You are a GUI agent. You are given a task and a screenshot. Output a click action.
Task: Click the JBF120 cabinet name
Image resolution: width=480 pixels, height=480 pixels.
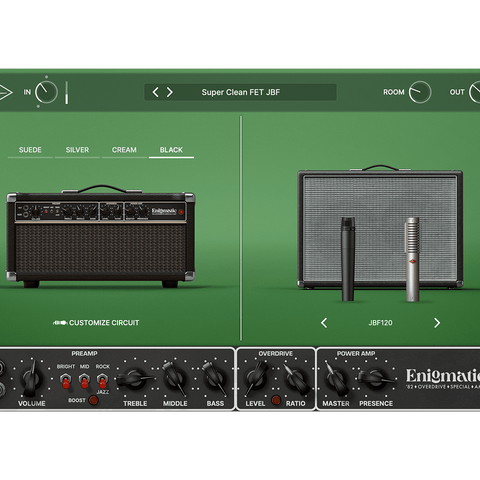[x=380, y=323]
